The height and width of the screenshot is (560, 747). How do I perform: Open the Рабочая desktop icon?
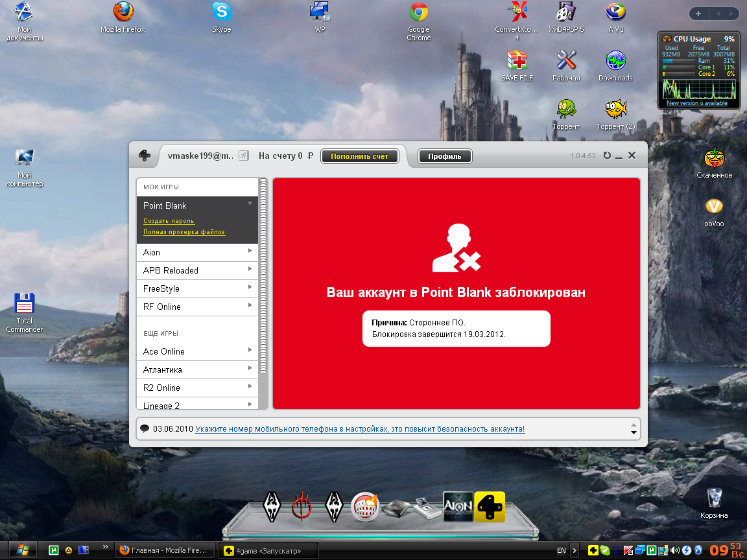click(566, 65)
